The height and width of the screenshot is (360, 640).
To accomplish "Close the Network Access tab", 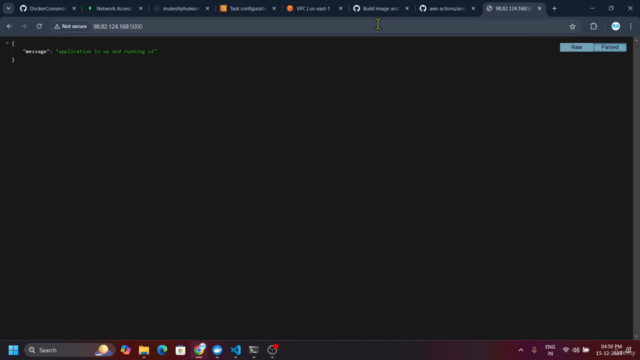I will [140, 8].
